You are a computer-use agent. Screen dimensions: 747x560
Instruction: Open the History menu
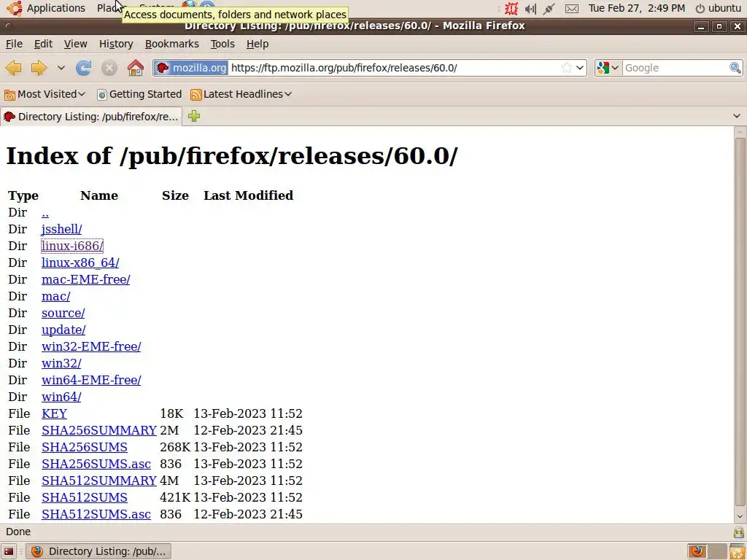click(x=116, y=44)
